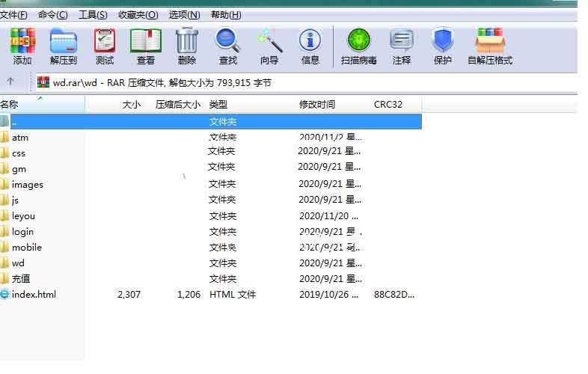Click the Protect (保护) shield icon
This screenshot has height=374, width=588.
(443, 46)
